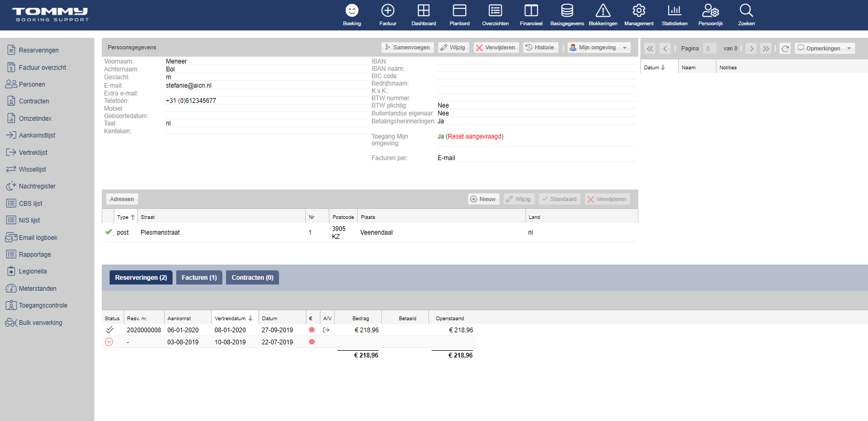Click Verwijderen in Persoonsgegevens header
The image size is (868, 421).
pyautogui.click(x=496, y=47)
